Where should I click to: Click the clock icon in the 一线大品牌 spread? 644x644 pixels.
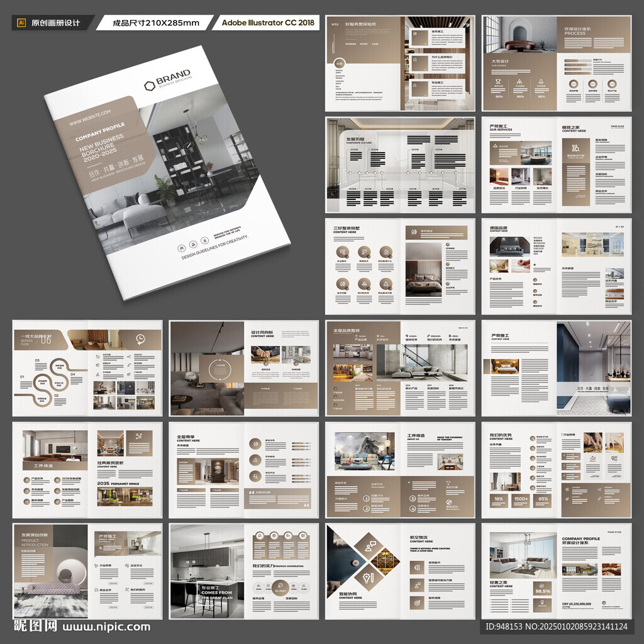point(140,339)
